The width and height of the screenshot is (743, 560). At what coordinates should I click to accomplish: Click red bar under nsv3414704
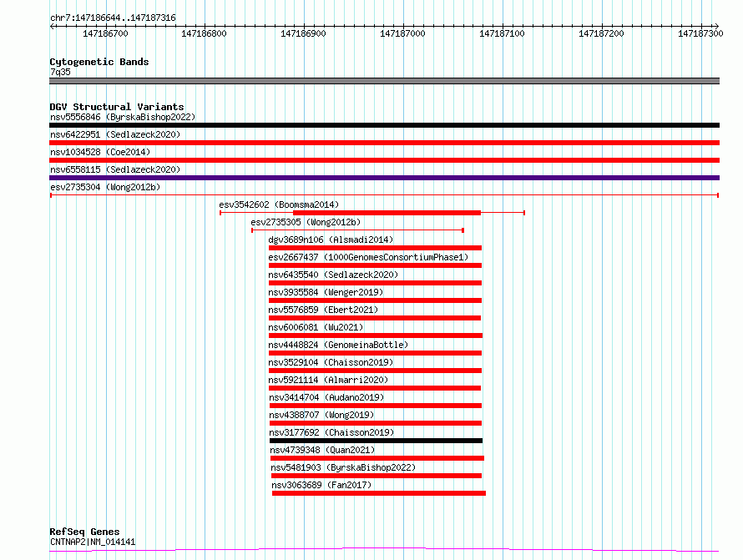[376, 406]
